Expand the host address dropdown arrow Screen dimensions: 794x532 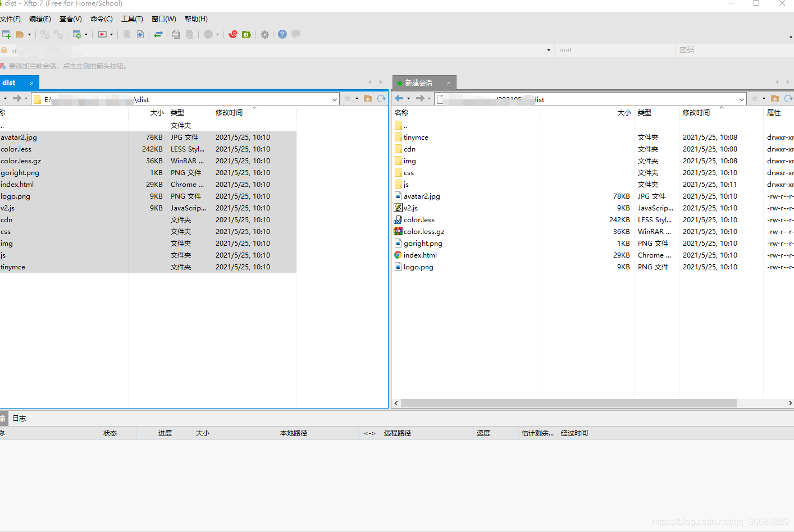click(x=549, y=50)
